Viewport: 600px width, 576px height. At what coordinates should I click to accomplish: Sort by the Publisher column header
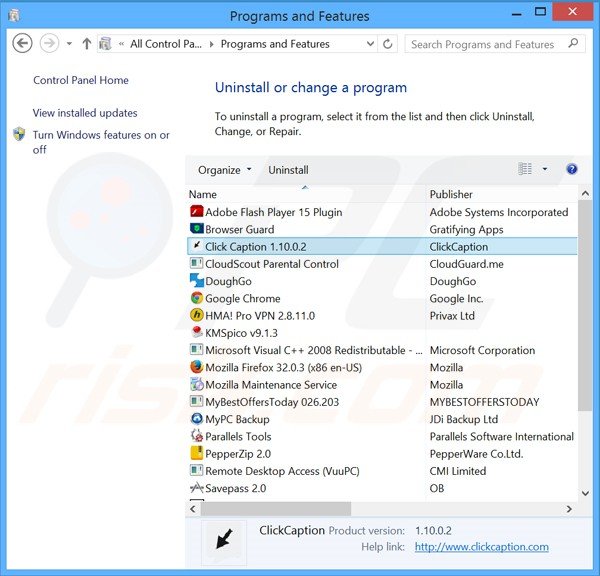pos(501,194)
